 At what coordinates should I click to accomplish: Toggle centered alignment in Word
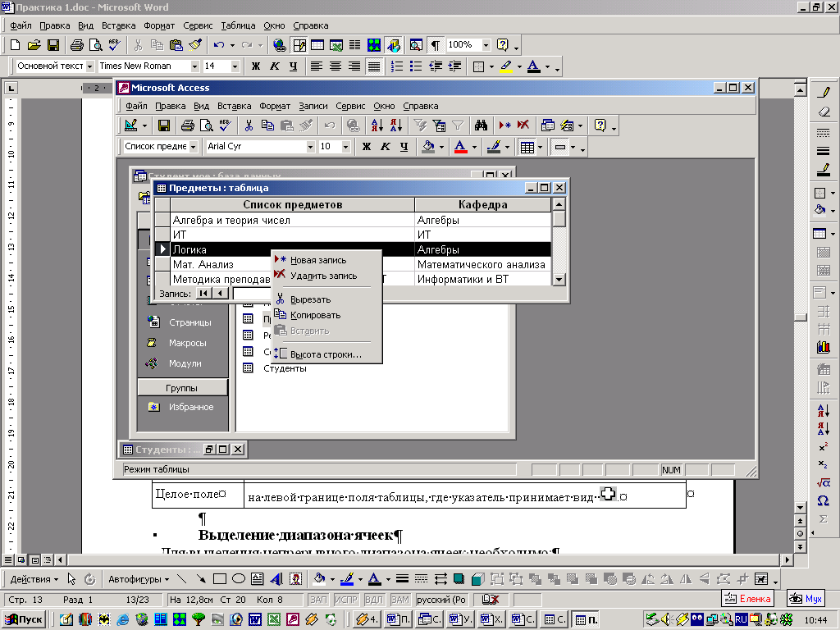336,66
